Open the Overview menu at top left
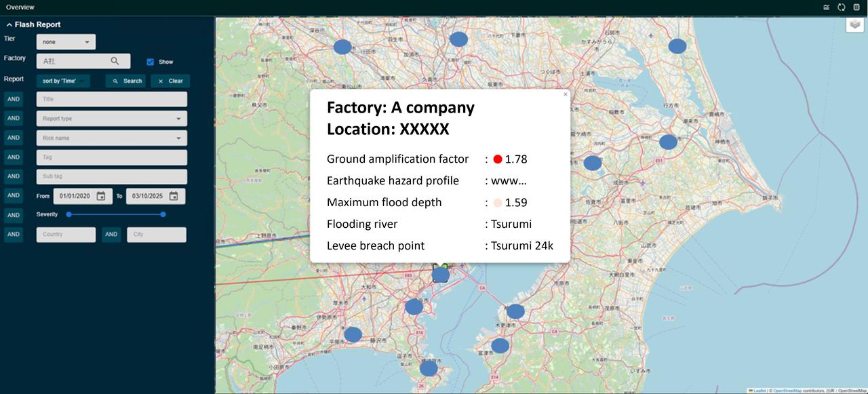Image resolution: width=868 pixels, height=394 pixels. click(x=20, y=7)
